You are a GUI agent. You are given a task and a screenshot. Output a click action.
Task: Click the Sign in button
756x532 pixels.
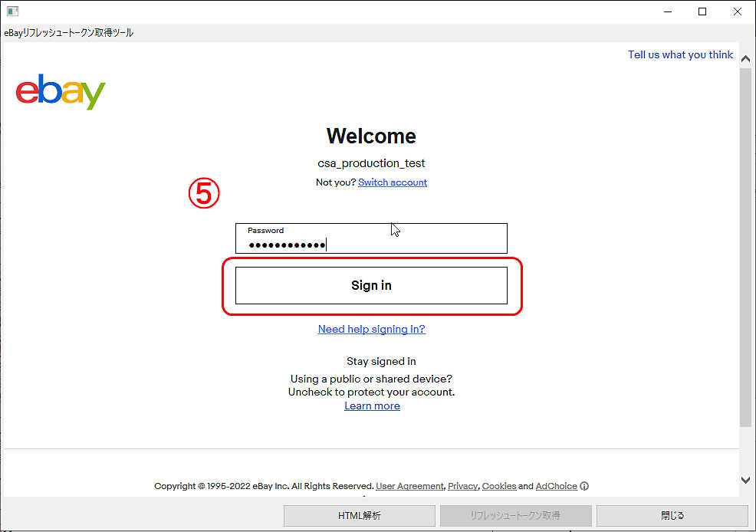point(371,285)
